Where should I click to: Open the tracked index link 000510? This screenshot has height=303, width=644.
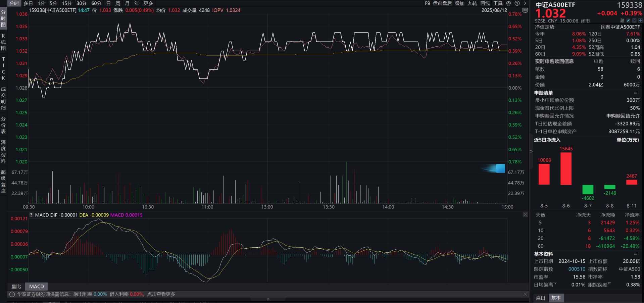[x=577, y=269]
